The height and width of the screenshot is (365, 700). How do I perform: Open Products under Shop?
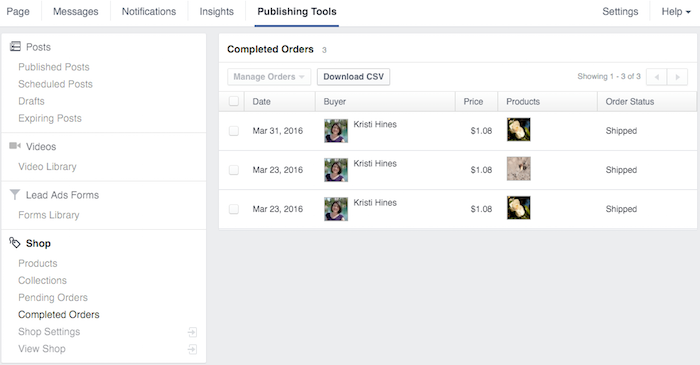click(x=38, y=263)
